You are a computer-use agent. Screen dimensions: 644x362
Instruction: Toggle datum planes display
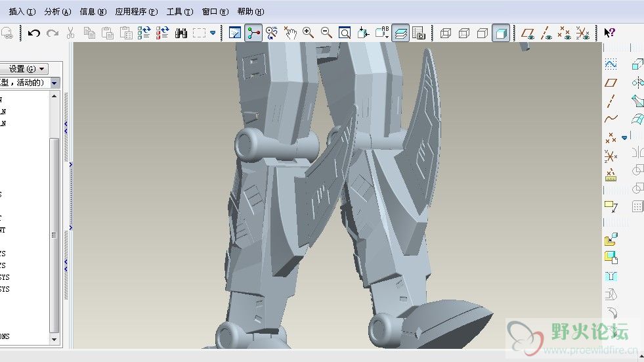coord(528,33)
